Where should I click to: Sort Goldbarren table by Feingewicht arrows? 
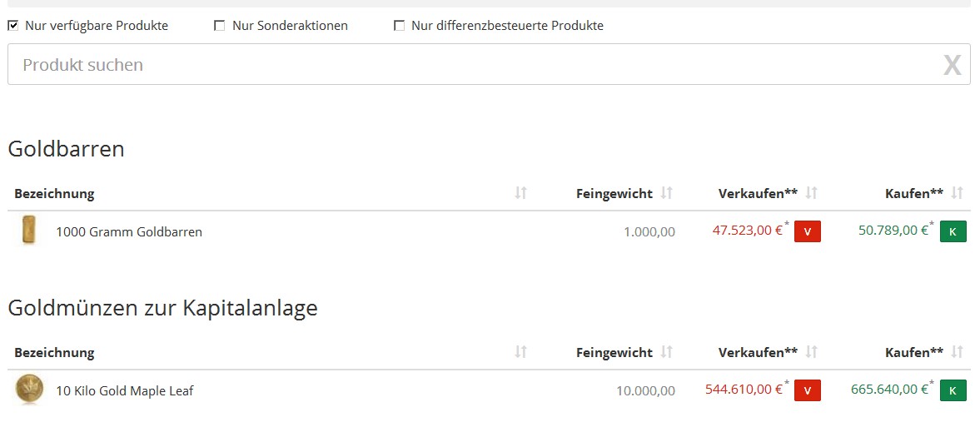pos(666,193)
